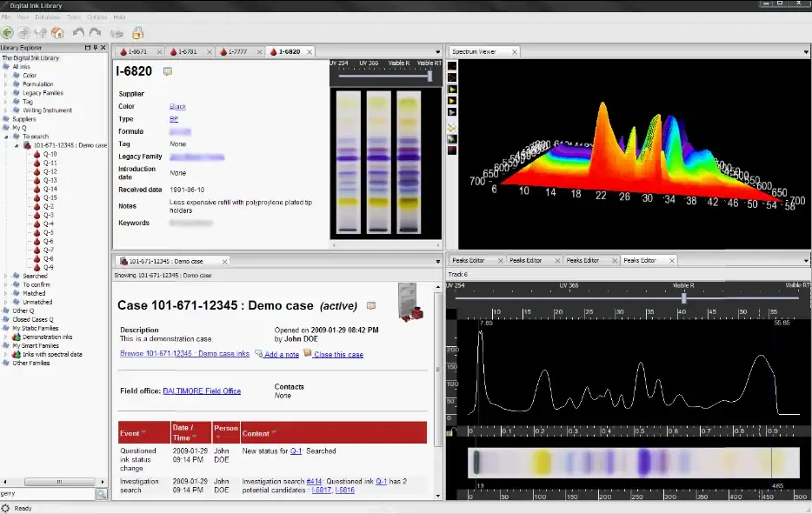
Task: Click the Close this case link
Action: point(338,354)
